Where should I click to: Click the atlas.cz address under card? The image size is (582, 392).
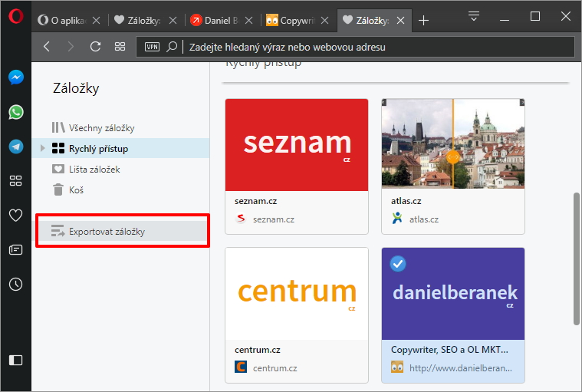[x=424, y=219]
